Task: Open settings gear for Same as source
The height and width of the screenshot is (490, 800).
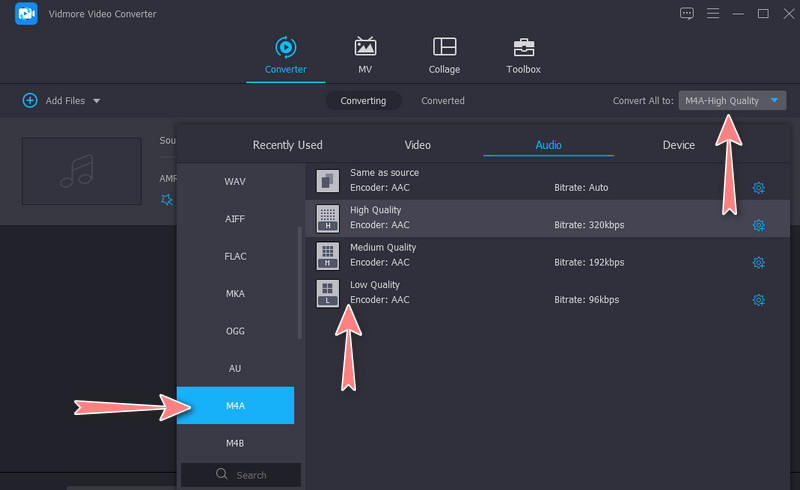Action: 758,188
